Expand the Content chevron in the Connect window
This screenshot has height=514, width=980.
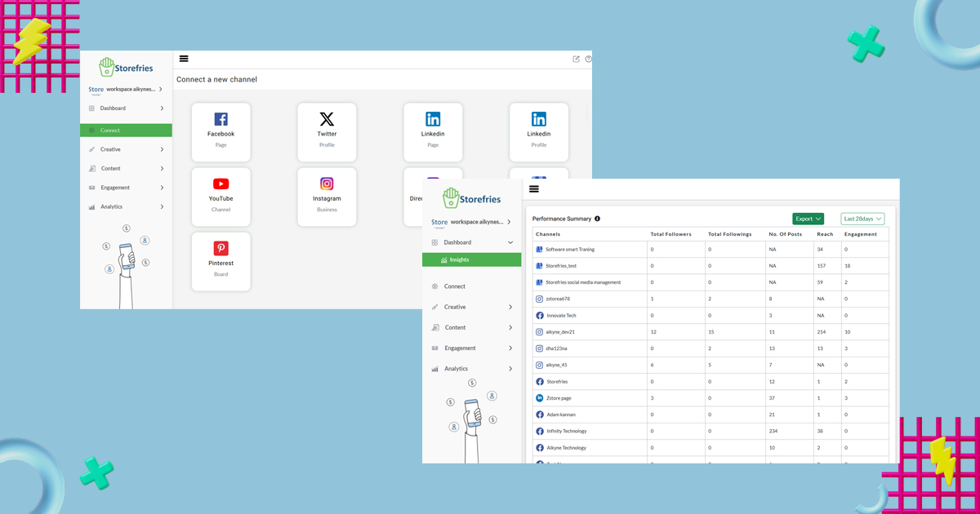click(x=162, y=168)
